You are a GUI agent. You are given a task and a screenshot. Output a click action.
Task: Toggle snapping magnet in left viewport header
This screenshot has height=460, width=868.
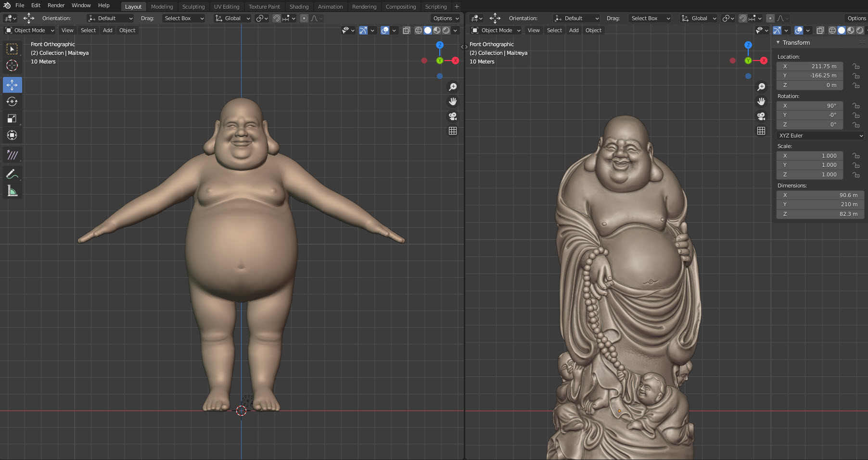point(277,18)
